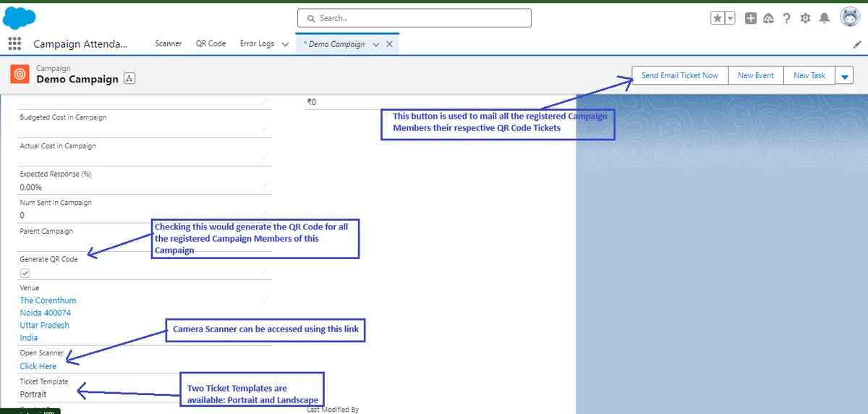Screen dimensions: 868x414
Task: Click the Campaign Attenda... app name
Action: pos(80,44)
